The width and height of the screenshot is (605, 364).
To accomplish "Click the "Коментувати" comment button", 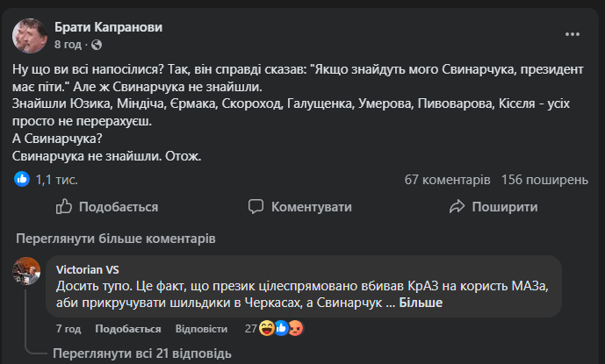I will [299, 207].
